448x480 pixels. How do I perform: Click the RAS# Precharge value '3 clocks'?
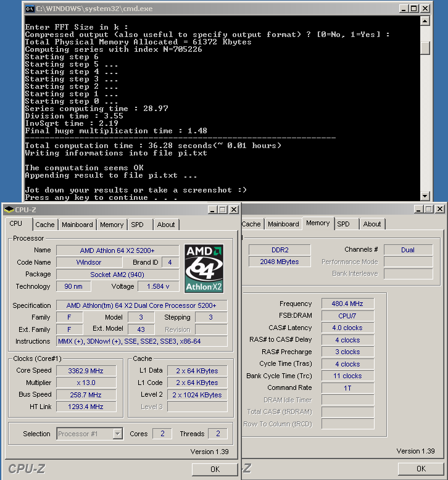coord(347,352)
